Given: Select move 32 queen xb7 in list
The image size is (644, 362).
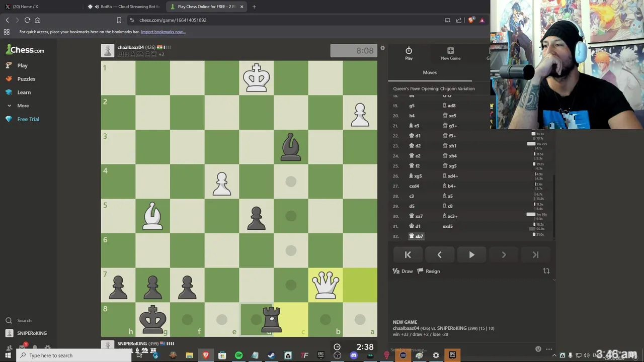Looking at the screenshot, I should point(416,236).
